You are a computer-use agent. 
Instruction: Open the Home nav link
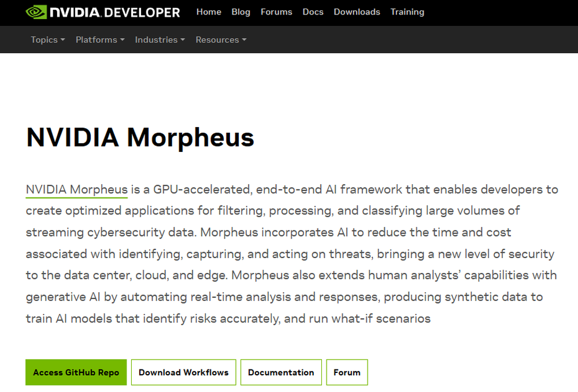(209, 12)
